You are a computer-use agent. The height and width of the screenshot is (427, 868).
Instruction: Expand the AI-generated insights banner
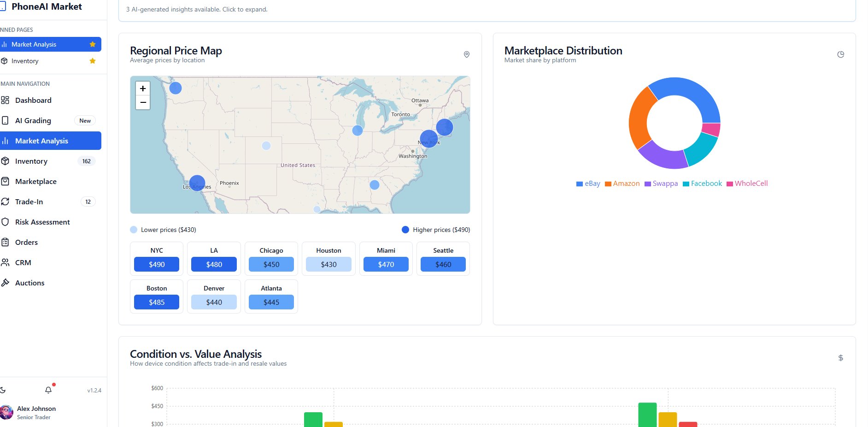coord(487,9)
